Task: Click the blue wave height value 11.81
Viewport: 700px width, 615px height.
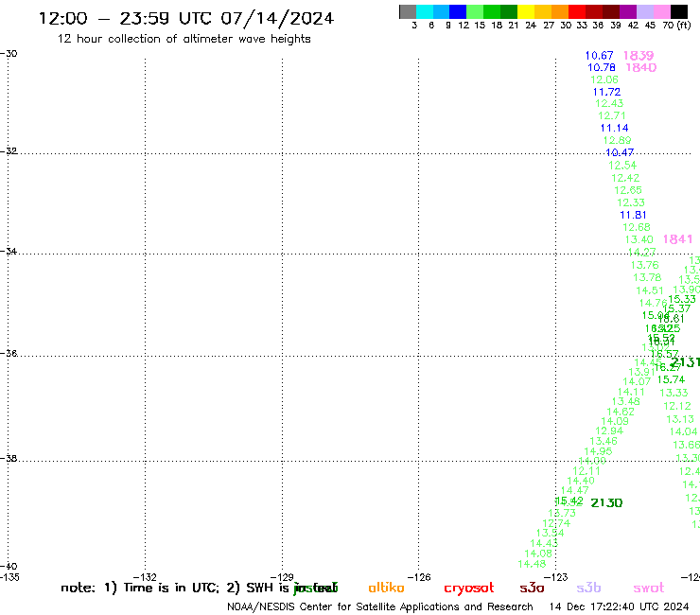Action: pyautogui.click(x=633, y=215)
